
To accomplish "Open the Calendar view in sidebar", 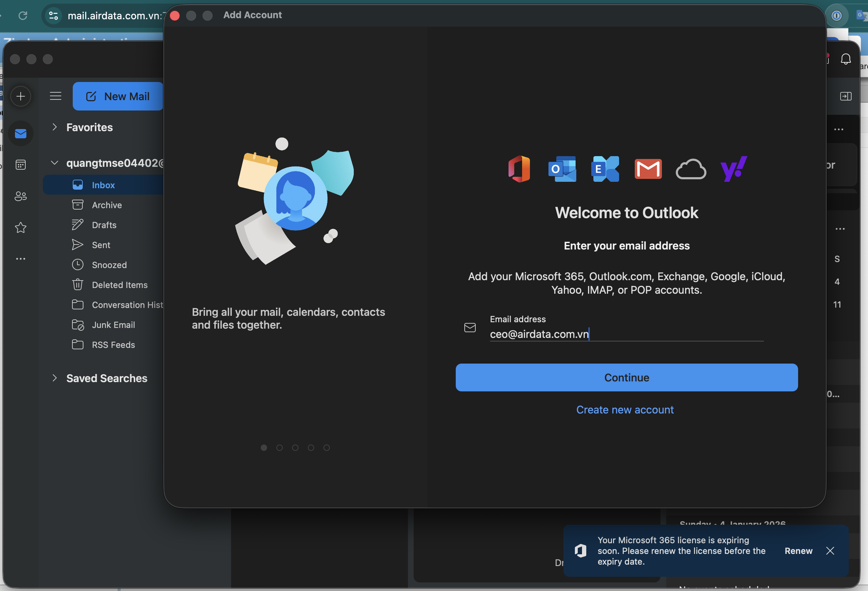I will click(21, 165).
